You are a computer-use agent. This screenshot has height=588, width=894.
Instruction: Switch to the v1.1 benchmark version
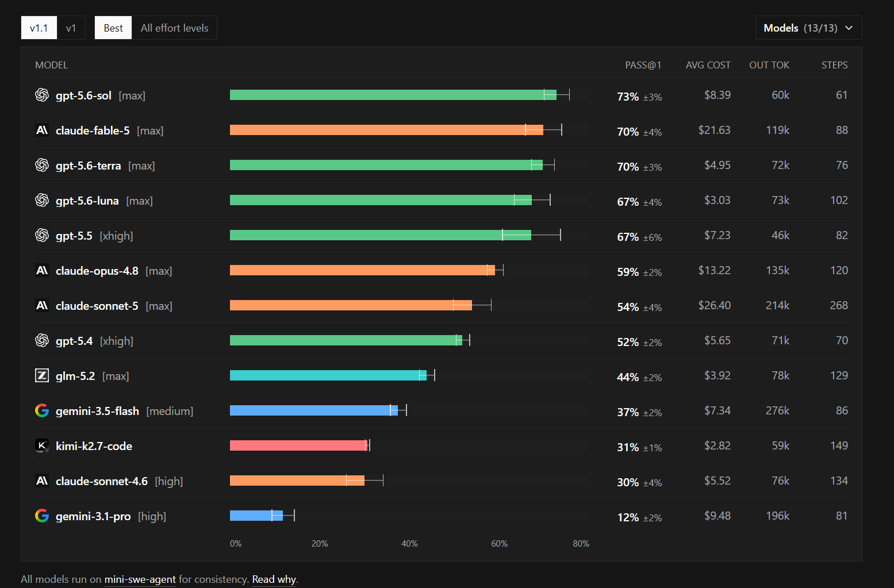coord(39,28)
